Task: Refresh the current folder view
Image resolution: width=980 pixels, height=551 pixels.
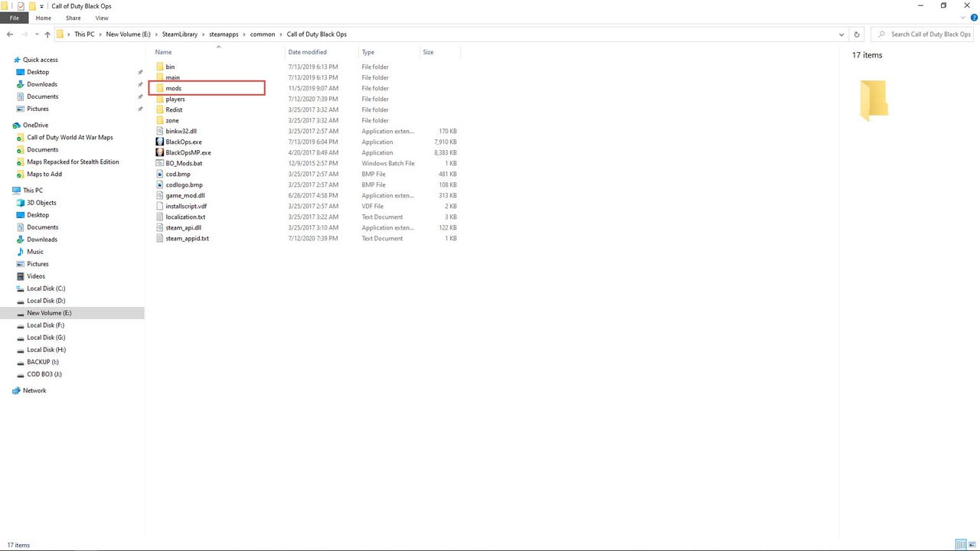Action: (x=857, y=34)
